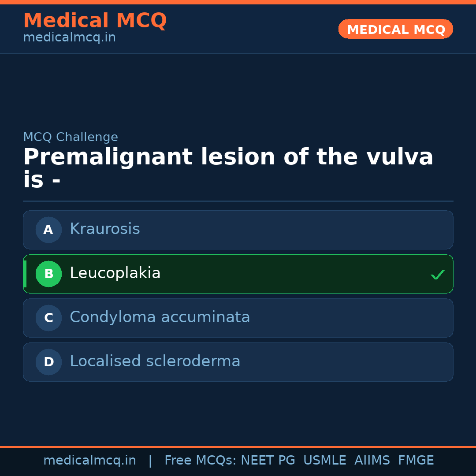Select answer option C, Condyloma accuminata

click(238, 318)
